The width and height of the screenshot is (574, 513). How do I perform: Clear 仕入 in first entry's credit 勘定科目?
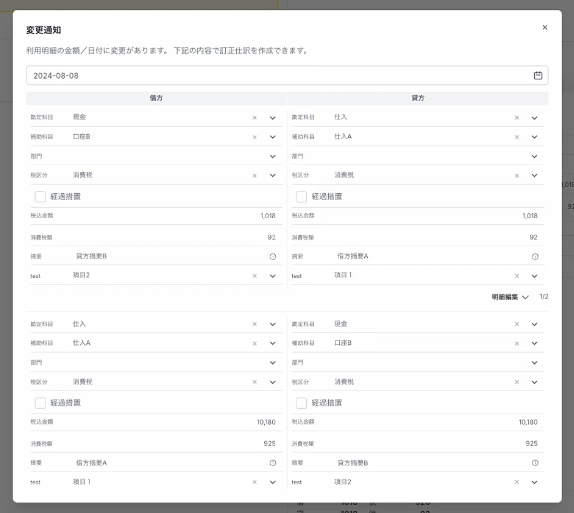click(517, 118)
